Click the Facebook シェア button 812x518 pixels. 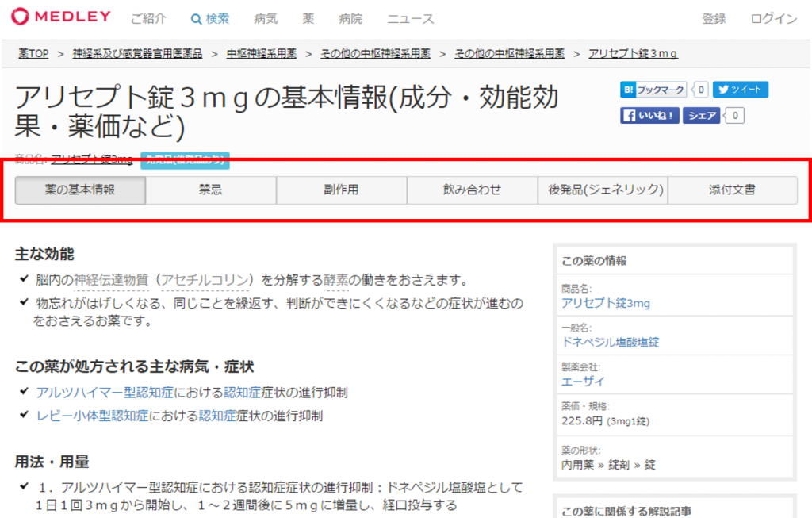(x=702, y=116)
